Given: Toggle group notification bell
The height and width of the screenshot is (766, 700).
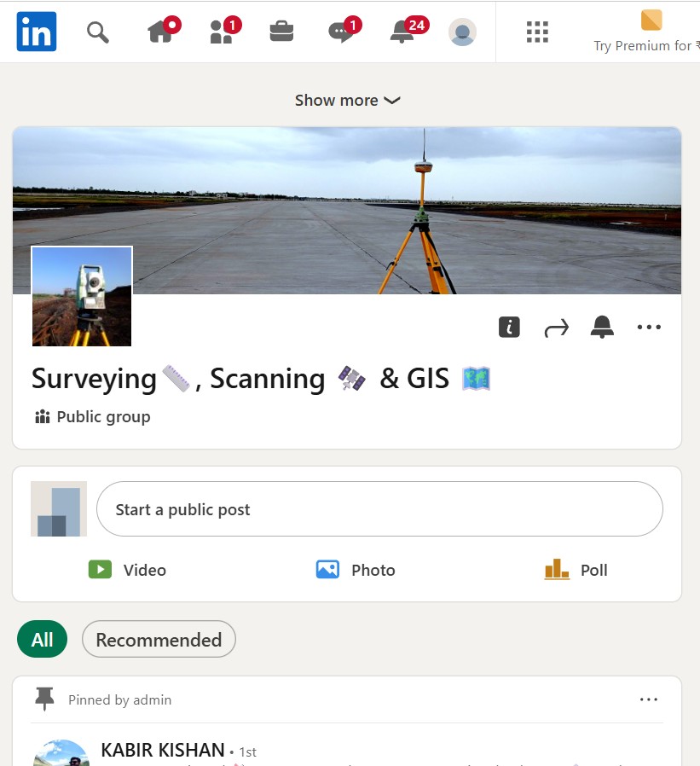Looking at the screenshot, I should tap(602, 327).
